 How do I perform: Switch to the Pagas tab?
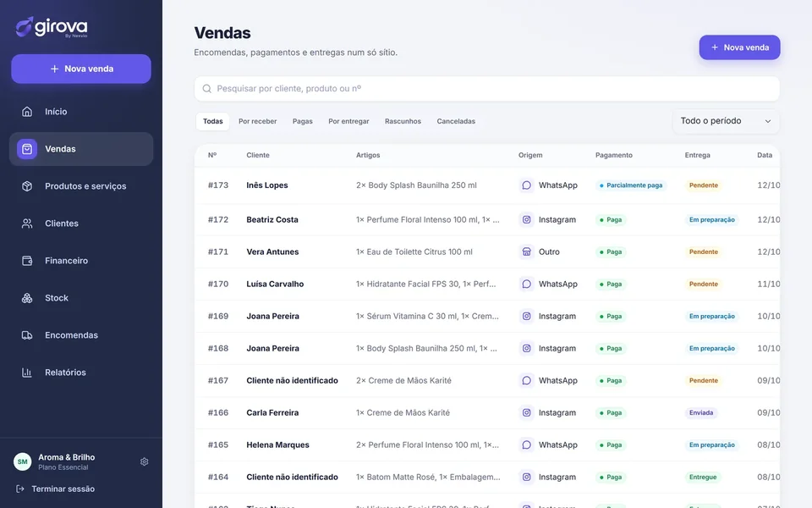coord(303,121)
